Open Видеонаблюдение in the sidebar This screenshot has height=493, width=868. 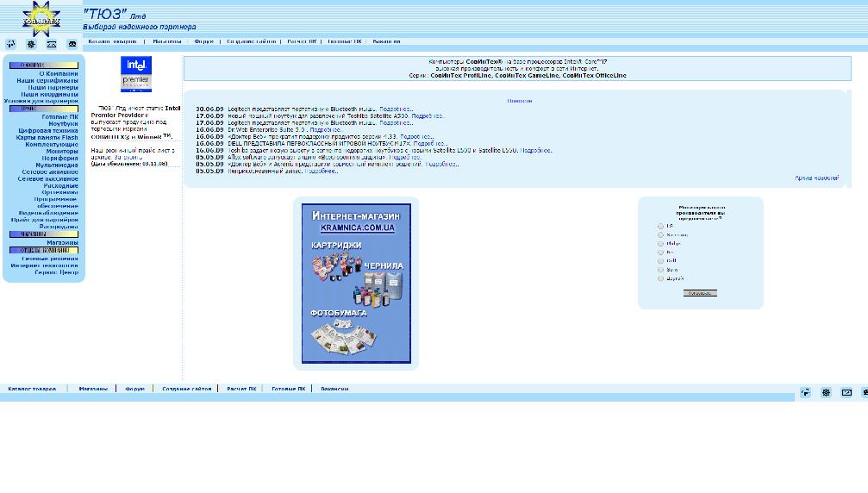tap(48, 213)
